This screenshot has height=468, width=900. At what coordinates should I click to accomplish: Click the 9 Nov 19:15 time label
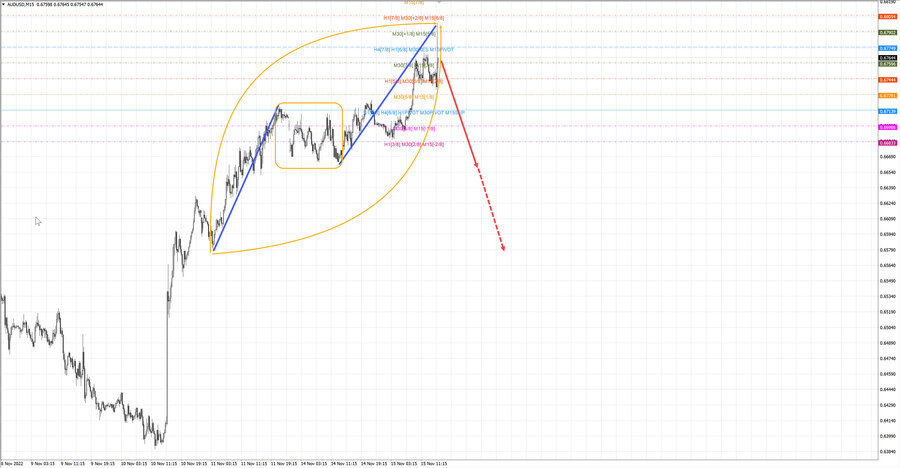point(103,463)
